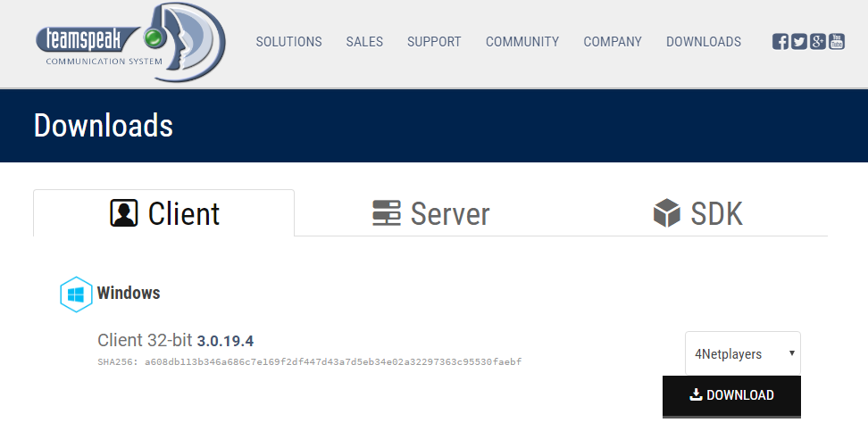
Task: Switch to the SDK tab
Action: coord(697,213)
